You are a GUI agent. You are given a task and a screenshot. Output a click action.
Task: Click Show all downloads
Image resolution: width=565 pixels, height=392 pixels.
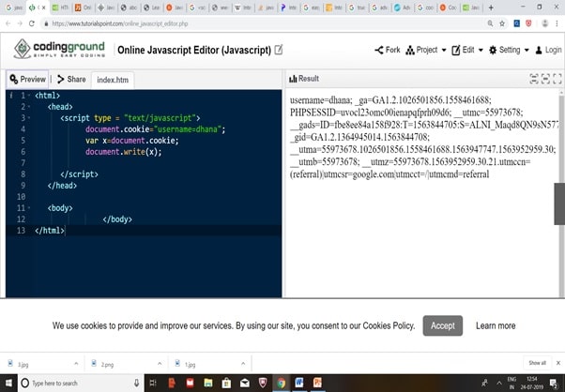click(x=537, y=363)
